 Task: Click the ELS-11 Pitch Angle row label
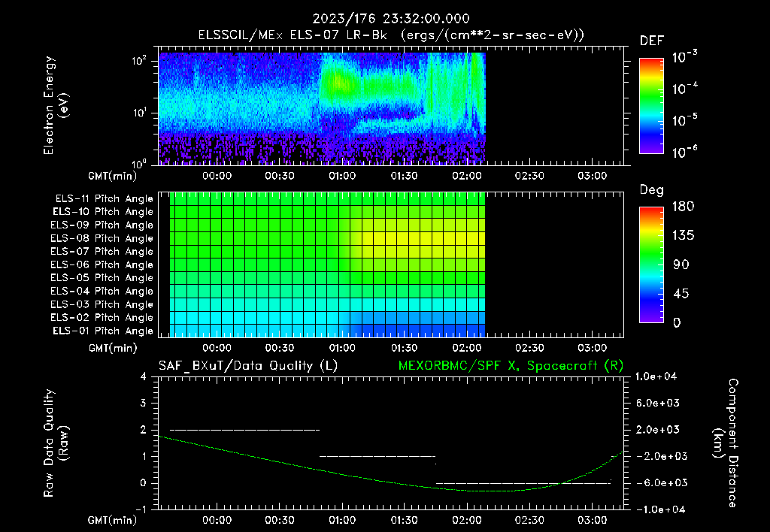104,199
